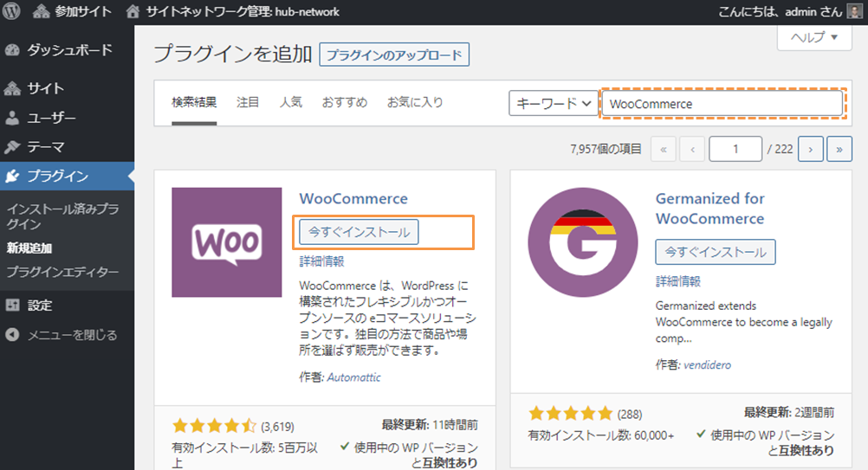
Task: Jump to last page of results
Action: 839,149
